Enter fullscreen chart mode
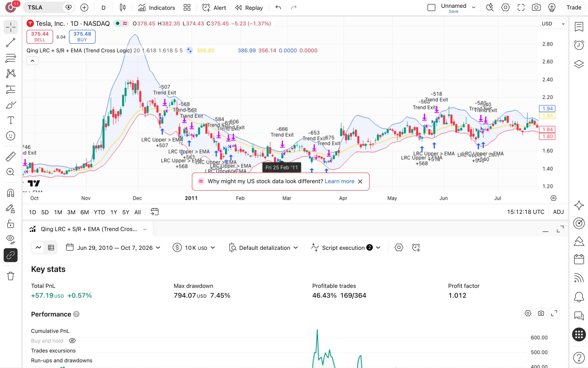 (x=521, y=8)
